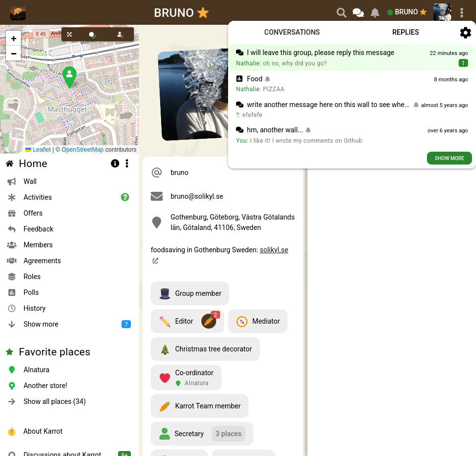Viewport: 476px width, 456px height.
Task: Click the group info icon beside Home
Action: click(x=115, y=164)
